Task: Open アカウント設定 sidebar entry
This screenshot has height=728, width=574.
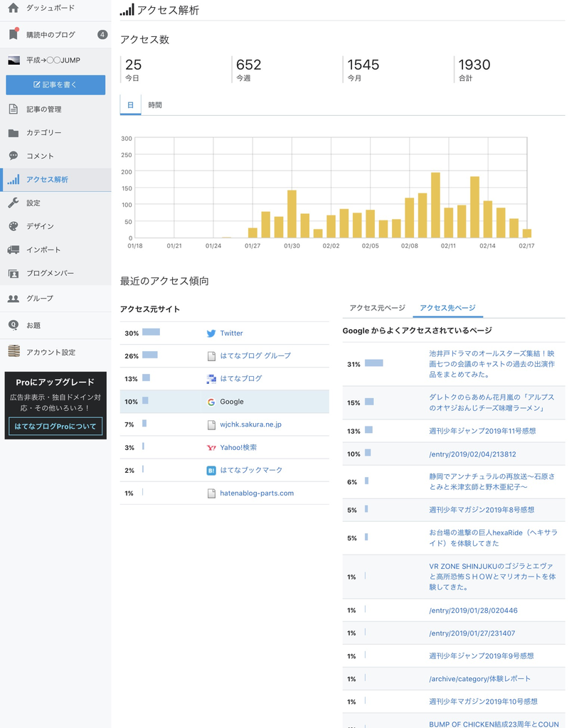Action: coord(51,353)
